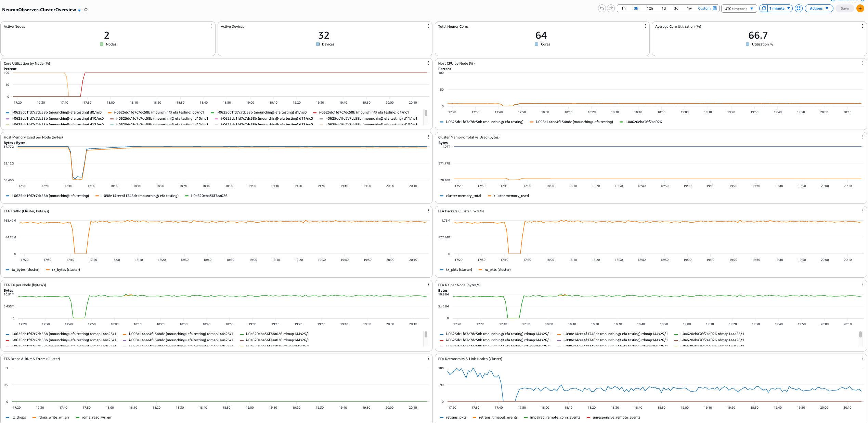
Task: Open widget menu for Average Core Utilization
Action: [x=863, y=26]
